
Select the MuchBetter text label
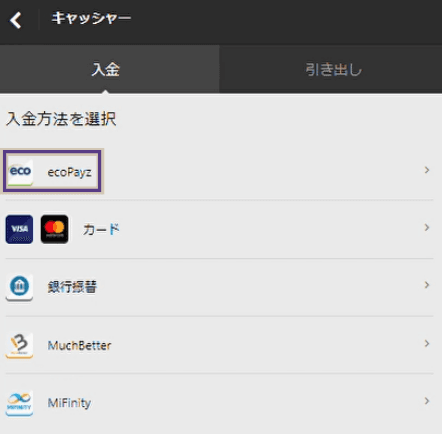click(79, 345)
